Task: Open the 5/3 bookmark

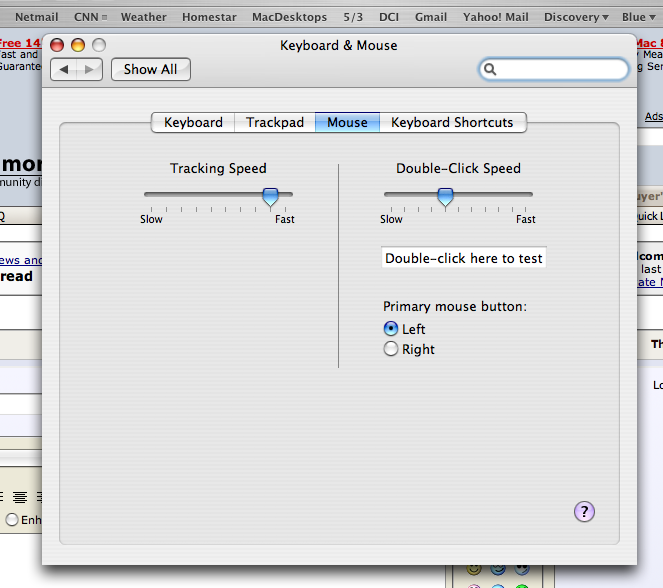Action: 353,17
